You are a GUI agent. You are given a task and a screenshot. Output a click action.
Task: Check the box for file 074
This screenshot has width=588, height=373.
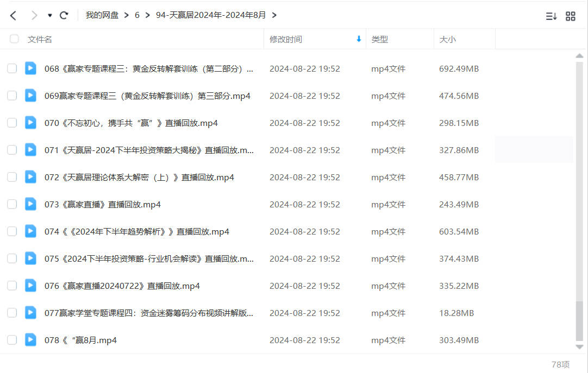[x=12, y=231]
